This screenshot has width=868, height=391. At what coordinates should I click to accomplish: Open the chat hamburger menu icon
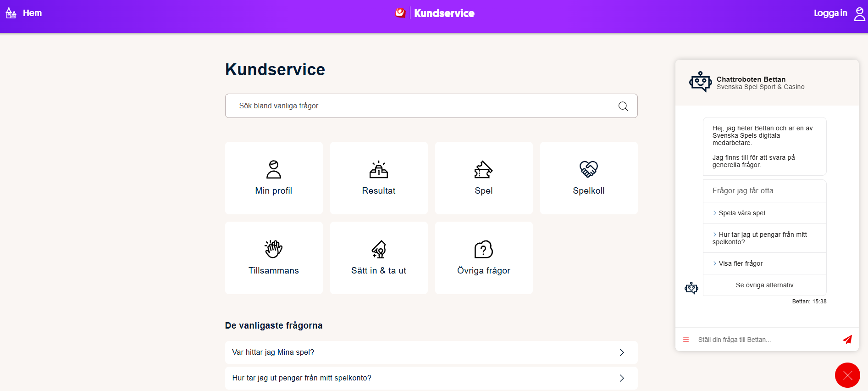pos(686,340)
